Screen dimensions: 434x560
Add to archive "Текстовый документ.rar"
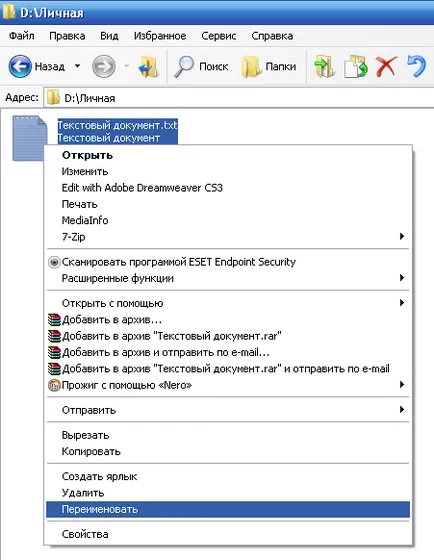coord(228,336)
